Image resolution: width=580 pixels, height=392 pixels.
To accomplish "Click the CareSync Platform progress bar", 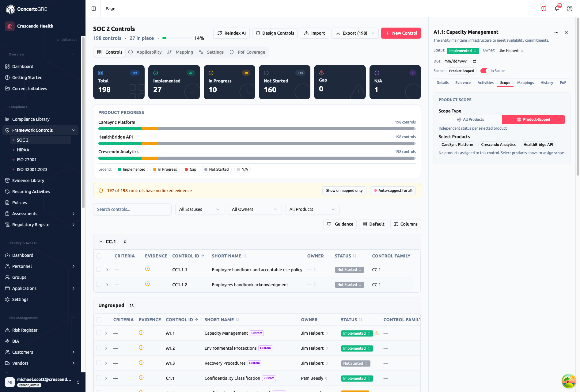I will (257, 129).
